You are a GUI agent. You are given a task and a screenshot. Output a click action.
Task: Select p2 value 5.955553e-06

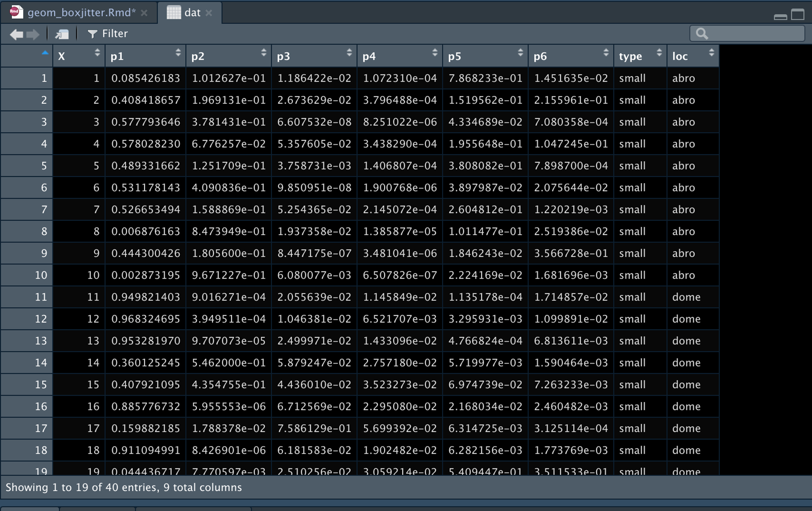[229, 407]
